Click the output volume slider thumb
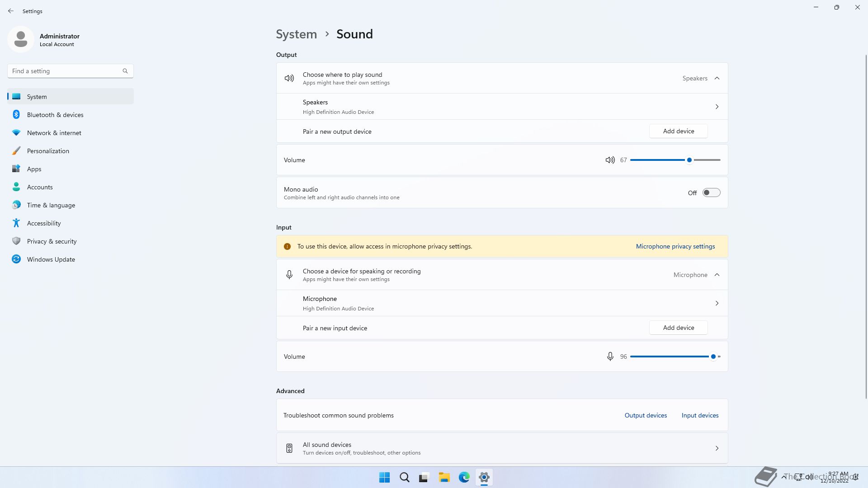This screenshot has height=488, width=868. pos(689,160)
